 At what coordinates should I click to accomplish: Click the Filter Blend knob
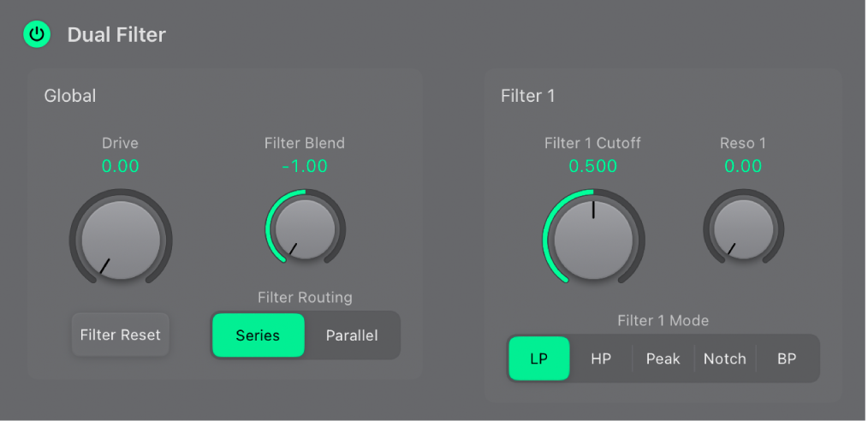tap(306, 228)
